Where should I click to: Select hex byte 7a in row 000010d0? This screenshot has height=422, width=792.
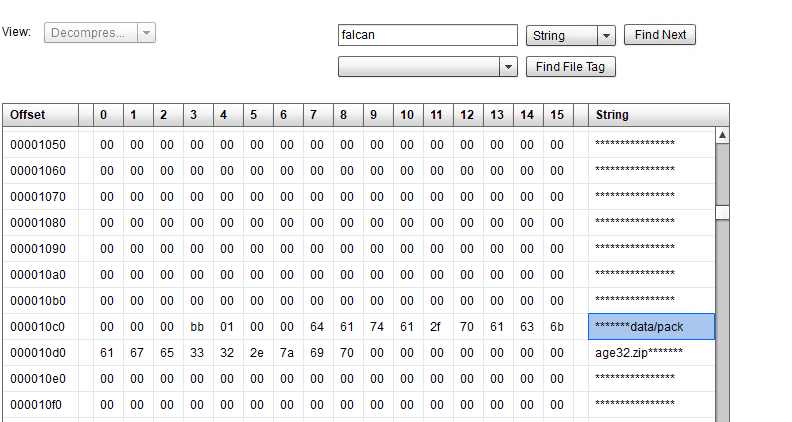click(x=287, y=353)
